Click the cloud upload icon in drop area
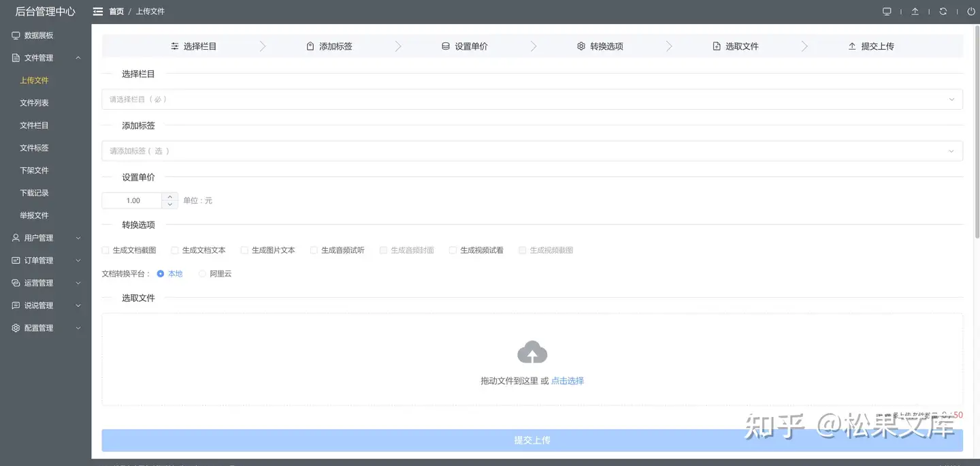This screenshot has width=980, height=466. point(532,352)
